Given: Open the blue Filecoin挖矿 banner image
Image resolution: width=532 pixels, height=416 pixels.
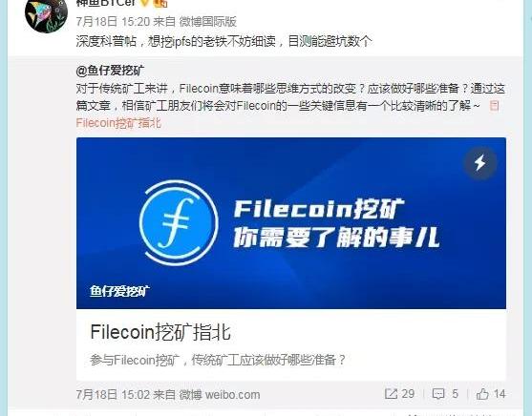Looking at the screenshot, I should pyautogui.click(x=291, y=223).
